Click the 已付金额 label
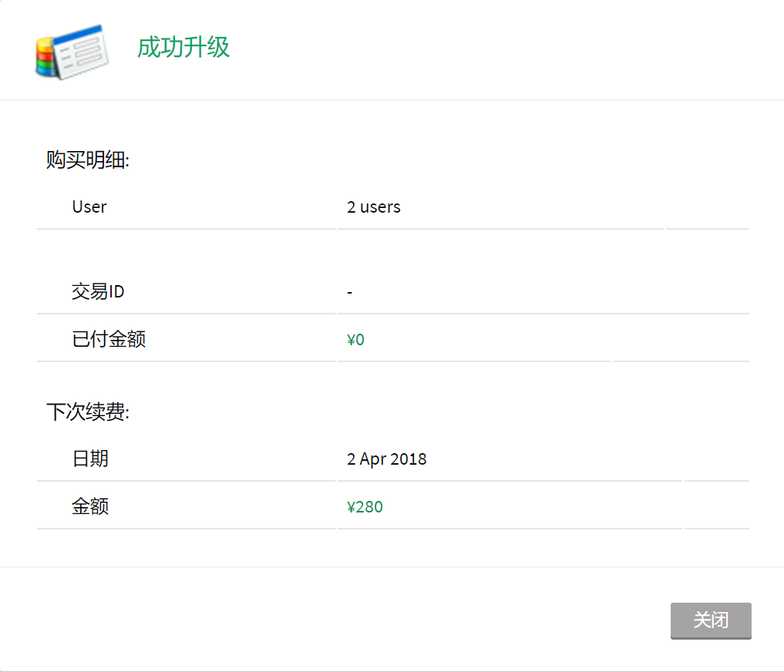784x672 pixels. point(109,339)
